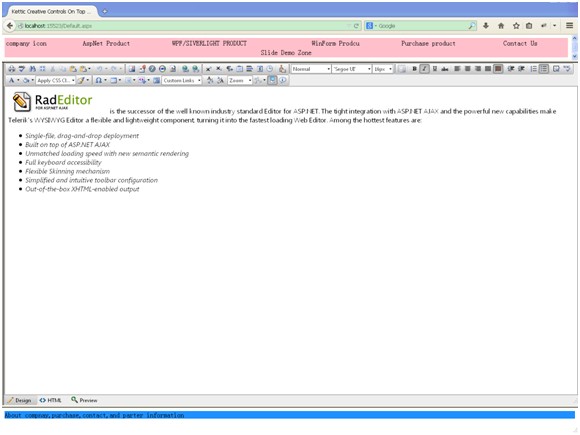Viewport: 580px width, 435px height.
Task: Open the Media Manager icon
Action: (162, 69)
